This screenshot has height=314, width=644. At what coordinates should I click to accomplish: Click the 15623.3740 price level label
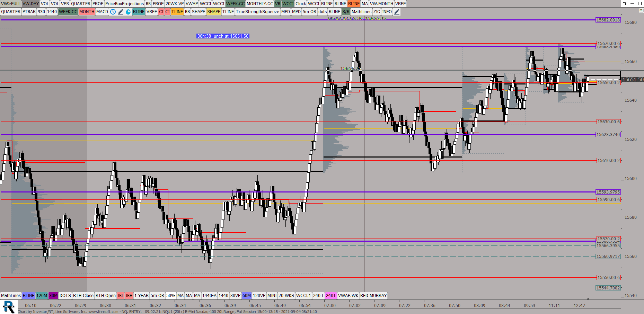click(x=608, y=135)
